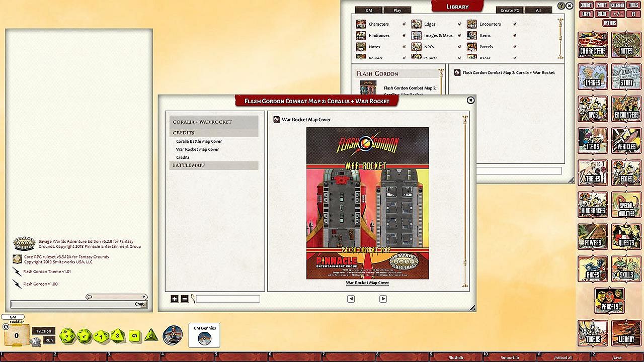Toggle the Characters checkbox in Library
The image size is (644, 362).
tap(404, 24)
